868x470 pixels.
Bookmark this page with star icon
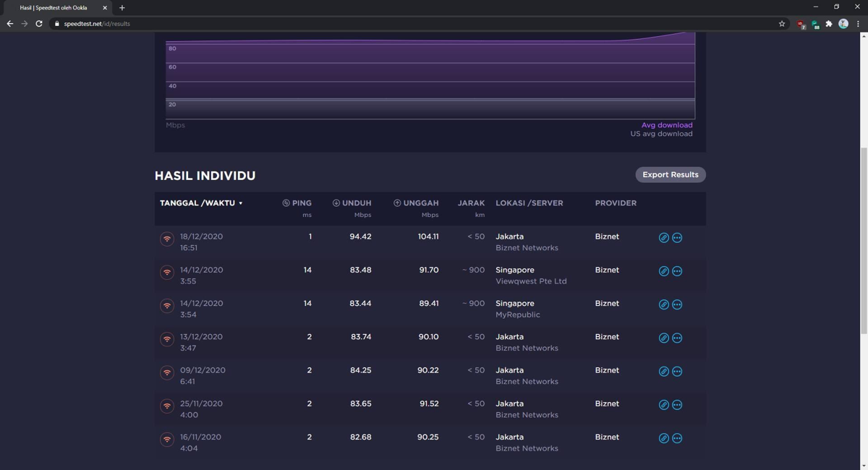click(x=782, y=24)
